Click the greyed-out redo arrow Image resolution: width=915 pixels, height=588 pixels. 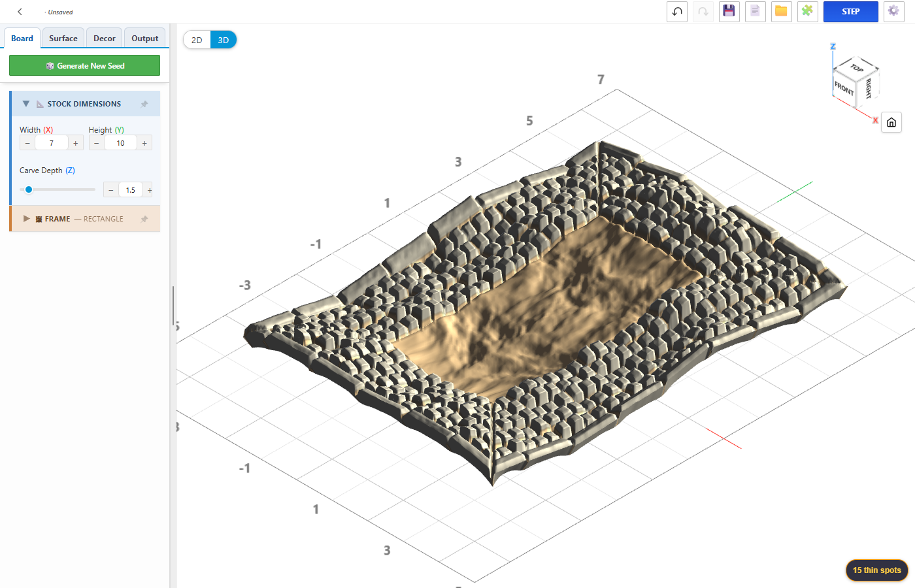click(703, 12)
